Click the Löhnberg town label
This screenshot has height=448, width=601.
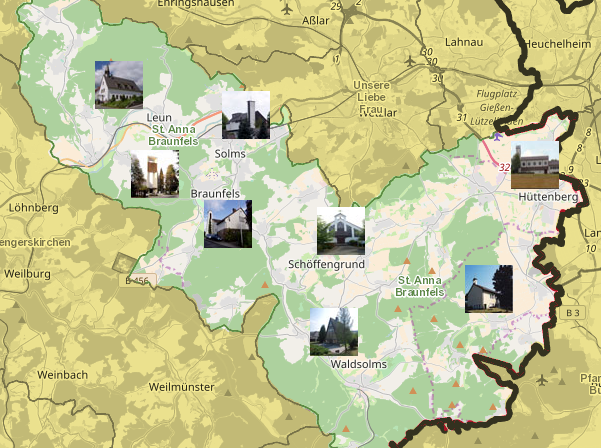point(30,208)
